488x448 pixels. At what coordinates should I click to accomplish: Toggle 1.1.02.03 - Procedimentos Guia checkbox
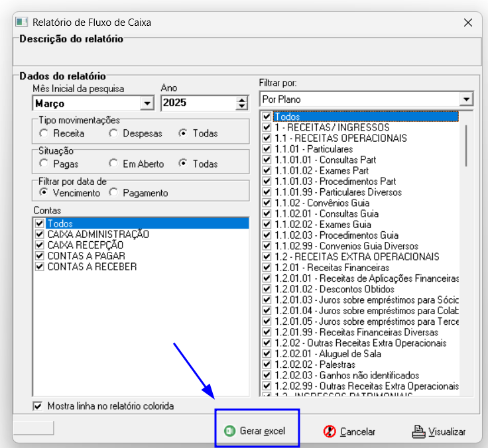click(x=267, y=235)
